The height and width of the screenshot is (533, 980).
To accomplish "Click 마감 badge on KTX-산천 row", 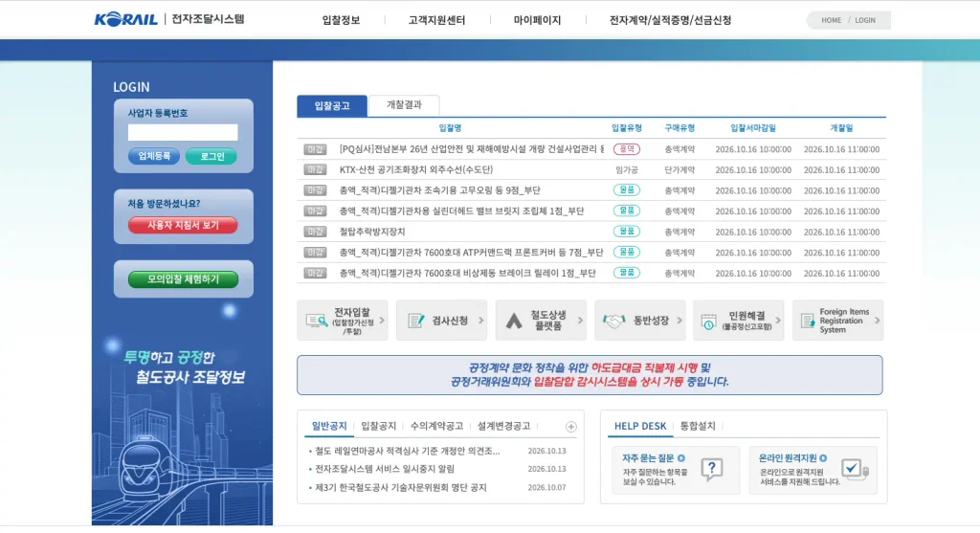I will [x=315, y=170].
